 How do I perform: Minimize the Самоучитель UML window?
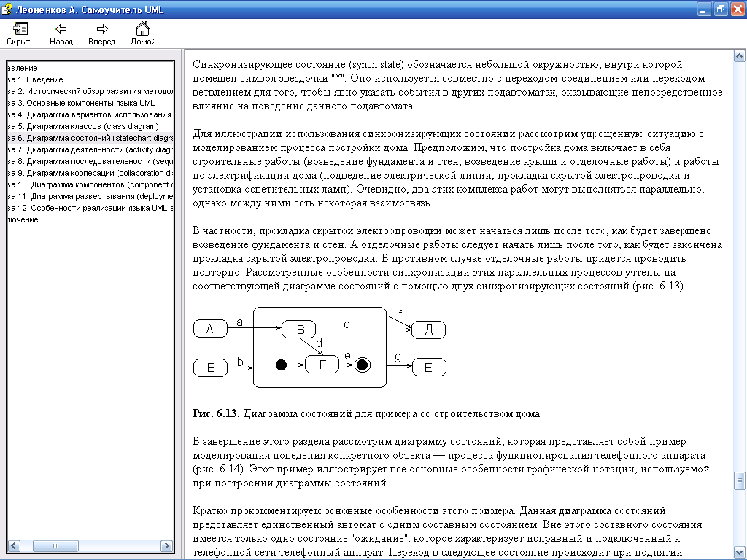point(704,9)
